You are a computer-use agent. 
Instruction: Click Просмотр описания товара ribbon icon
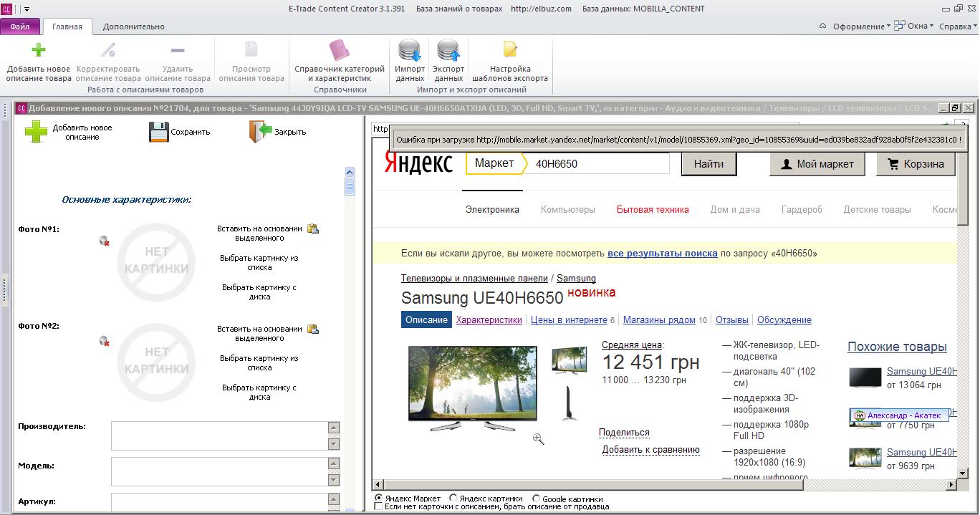point(251,49)
